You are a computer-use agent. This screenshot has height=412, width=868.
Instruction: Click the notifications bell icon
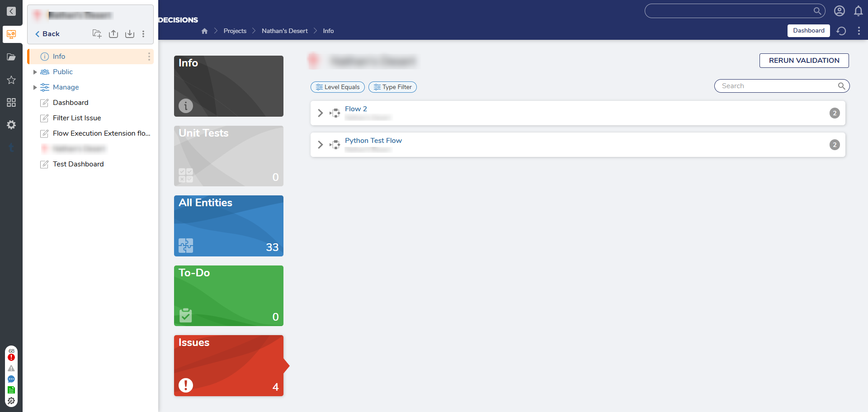point(858,11)
